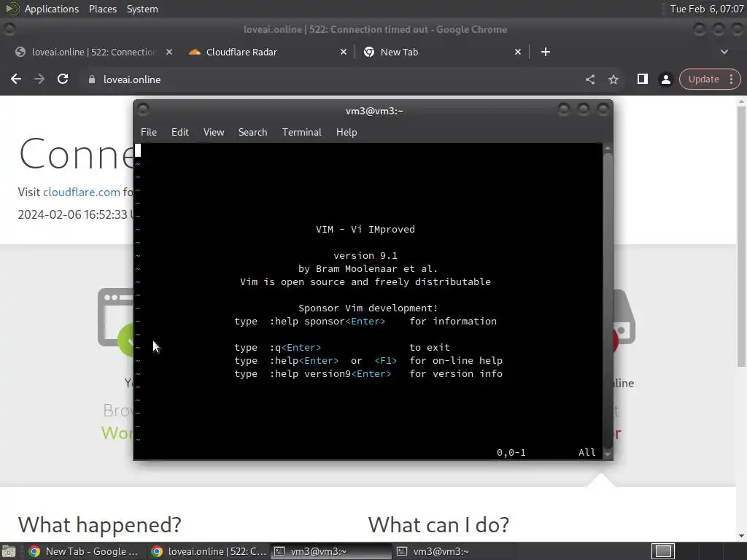Click the lock icon in the address bar

(92, 79)
